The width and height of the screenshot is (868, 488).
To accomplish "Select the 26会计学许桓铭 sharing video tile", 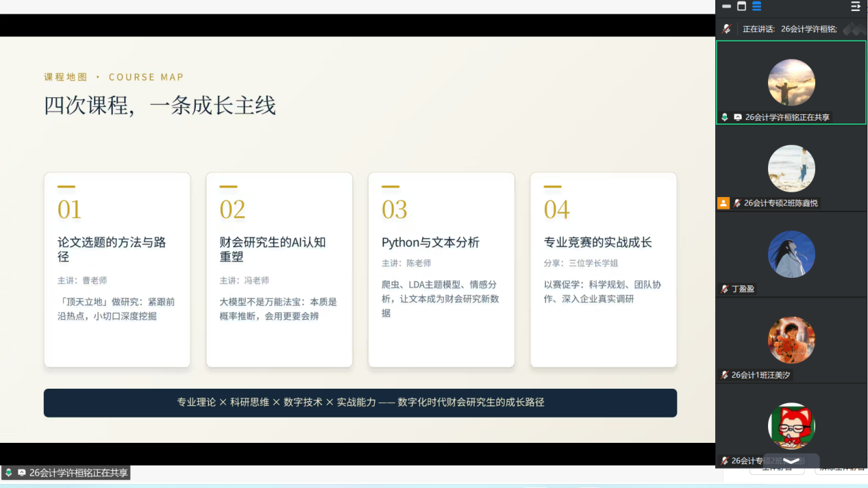I will click(791, 82).
